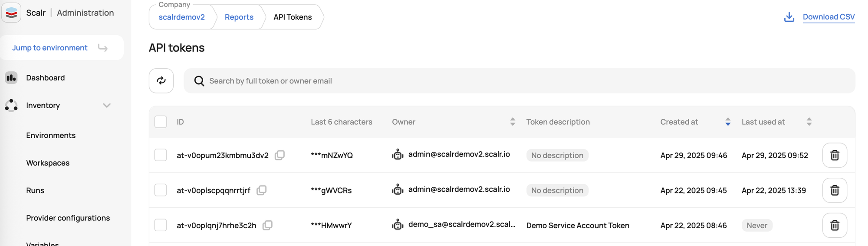
Task: Click the ***HMwwrY cell
Action: [x=331, y=225]
